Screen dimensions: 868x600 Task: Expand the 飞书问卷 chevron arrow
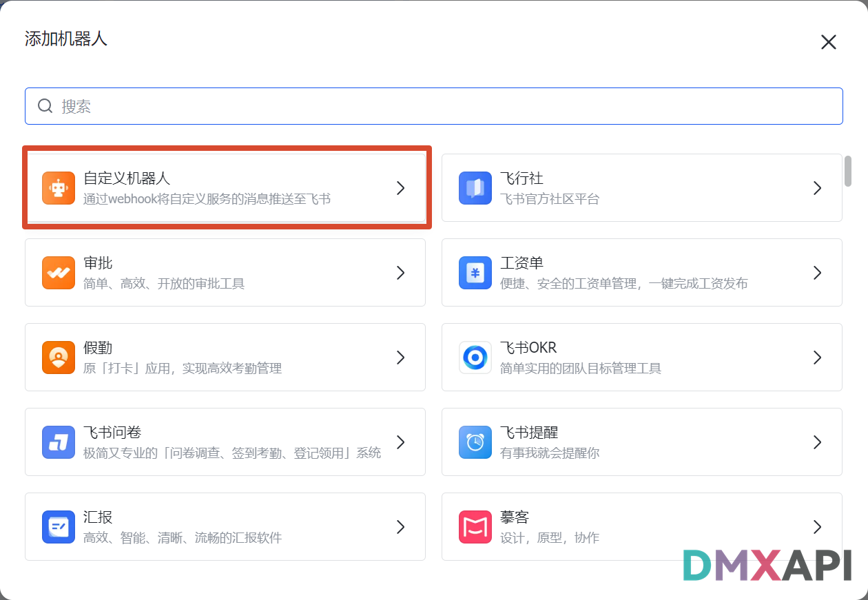click(401, 442)
